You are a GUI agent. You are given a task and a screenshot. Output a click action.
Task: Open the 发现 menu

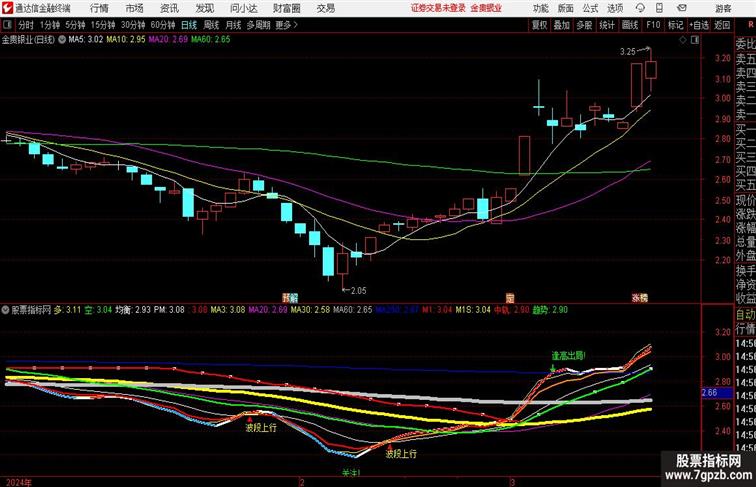[204, 8]
